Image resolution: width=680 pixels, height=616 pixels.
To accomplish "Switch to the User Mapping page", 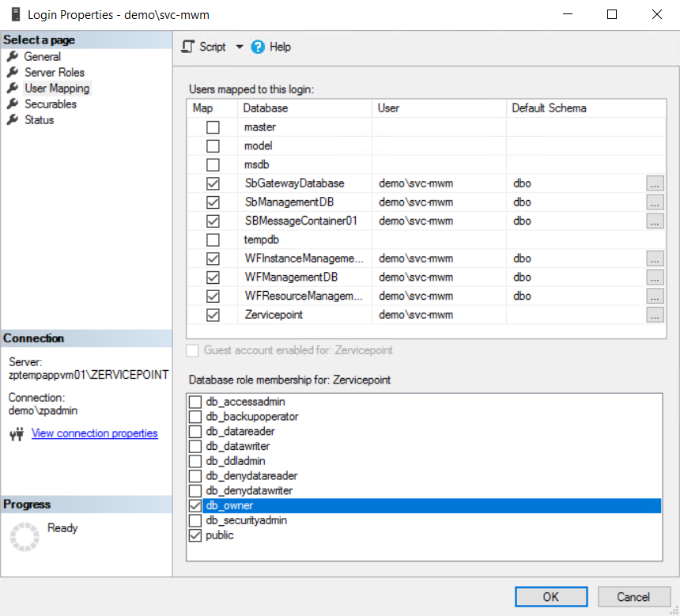I will (57, 89).
